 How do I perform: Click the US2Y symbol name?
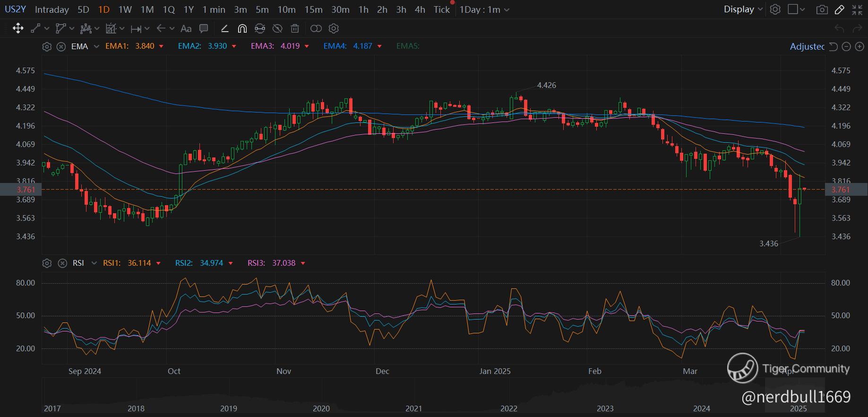(x=15, y=9)
